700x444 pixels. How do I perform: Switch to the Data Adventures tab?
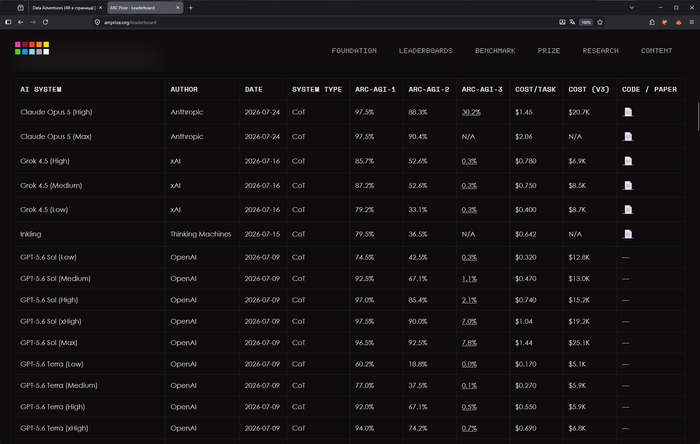click(x=67, y=8)
